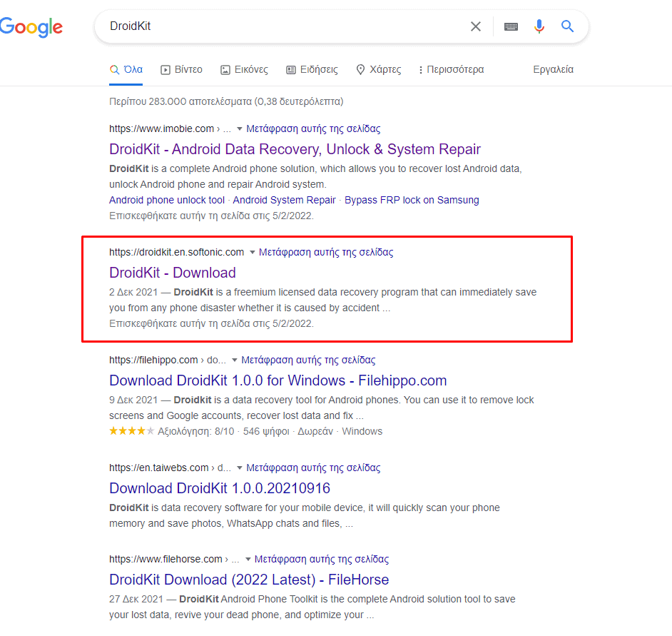Open the Ειδήσεις news tab
Screen dimensions: 672x636
pos(312,70)
